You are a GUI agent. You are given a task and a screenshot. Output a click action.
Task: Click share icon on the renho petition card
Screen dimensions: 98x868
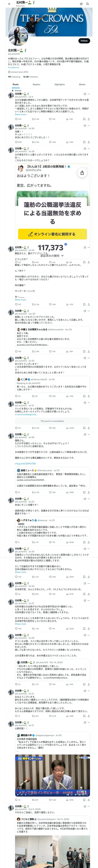82,173
